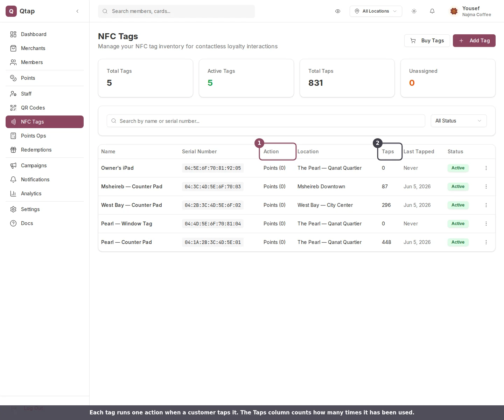Open Dashboard in the sidebar

coord(44,34)
